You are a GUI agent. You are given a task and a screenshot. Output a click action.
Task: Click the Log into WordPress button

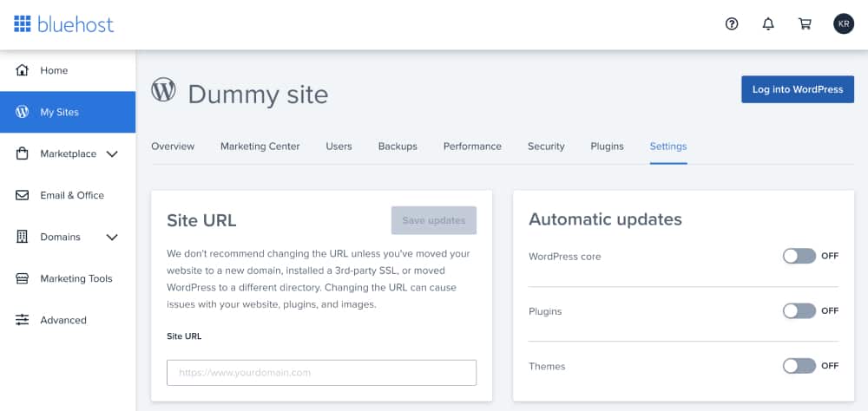point(797,89)
